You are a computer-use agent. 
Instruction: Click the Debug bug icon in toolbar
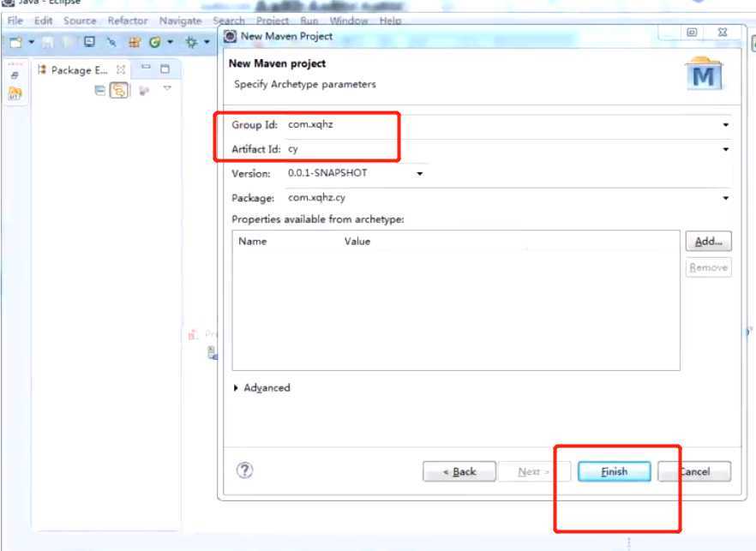(191, 43)
